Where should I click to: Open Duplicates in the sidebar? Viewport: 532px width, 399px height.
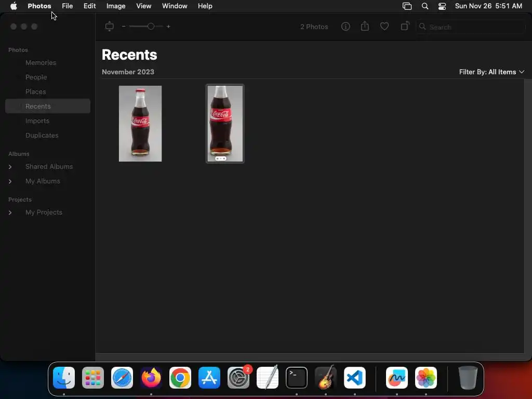(x=42, y=136)
